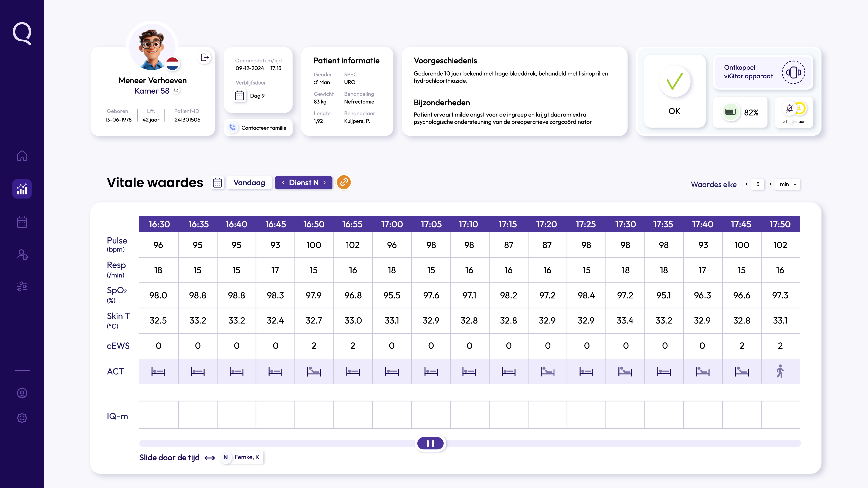Open date picker beside Vitale waardes
The width and height of the screenshot is (868, 488).
pyautogui.click(x=217, y=183)
